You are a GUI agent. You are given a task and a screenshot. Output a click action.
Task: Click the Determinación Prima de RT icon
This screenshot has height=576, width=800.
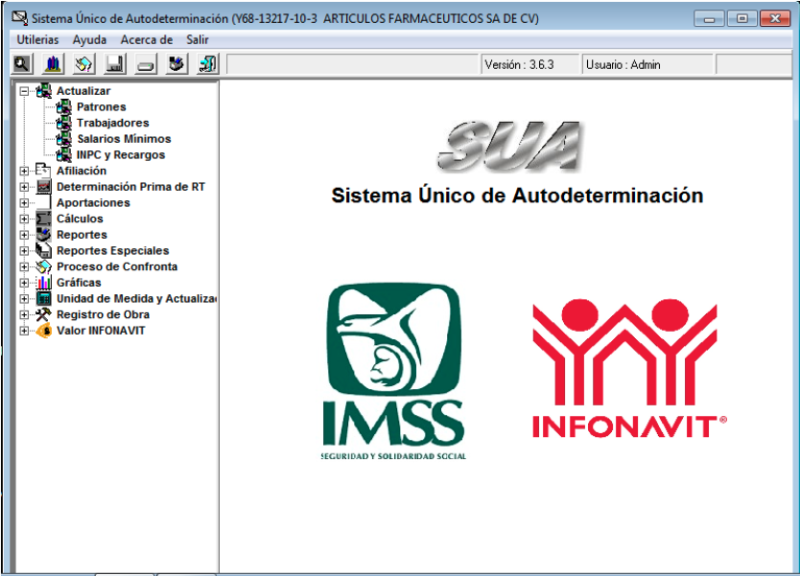(x=43, y=187)
